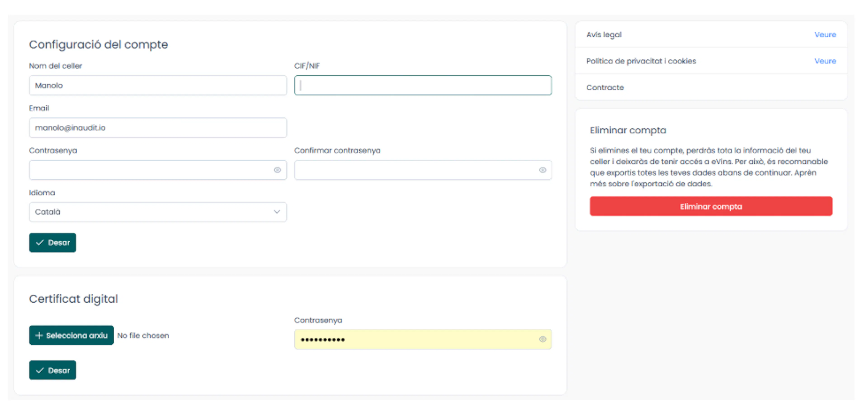Viewport: 868px width, 415px height.
Task: Toggle visibility of Confirmar contrasenya
Action: point(542,170)
